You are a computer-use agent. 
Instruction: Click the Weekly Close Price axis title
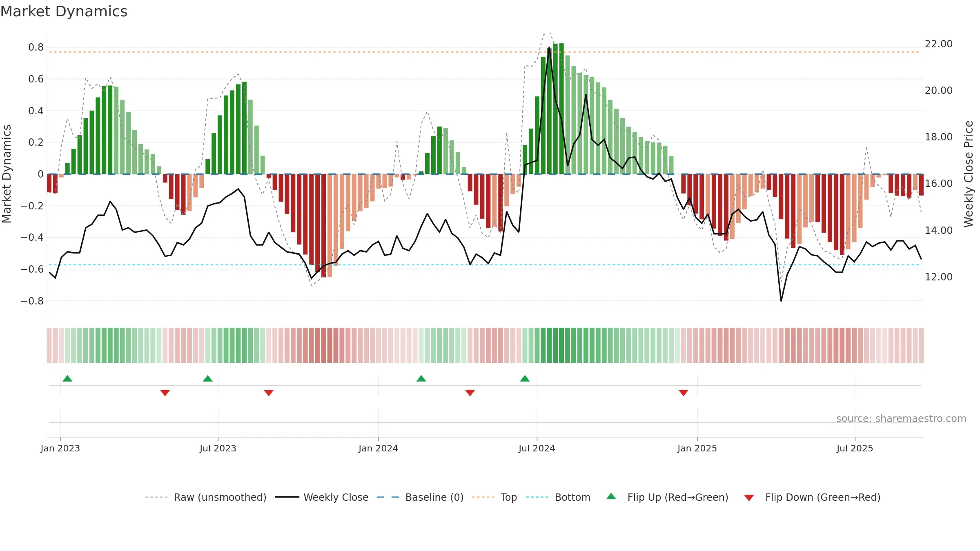[x=969, y=174]
